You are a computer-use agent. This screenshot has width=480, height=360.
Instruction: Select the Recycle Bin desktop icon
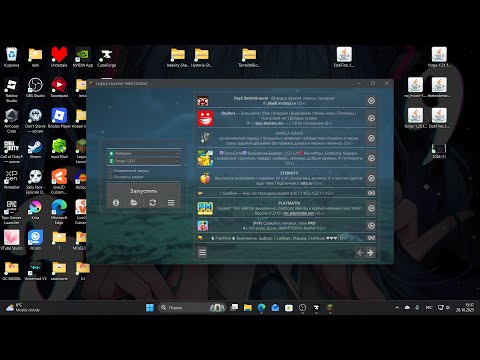point(11,57)
